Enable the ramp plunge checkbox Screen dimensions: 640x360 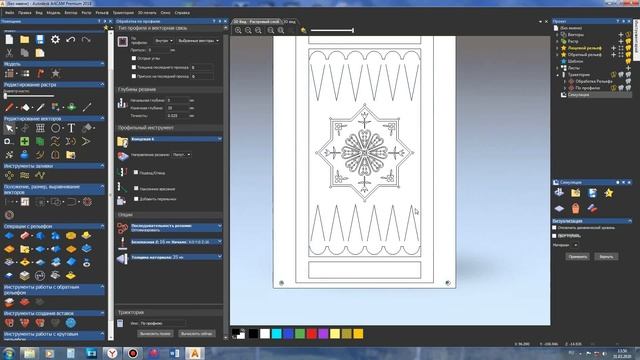point(136,189)
